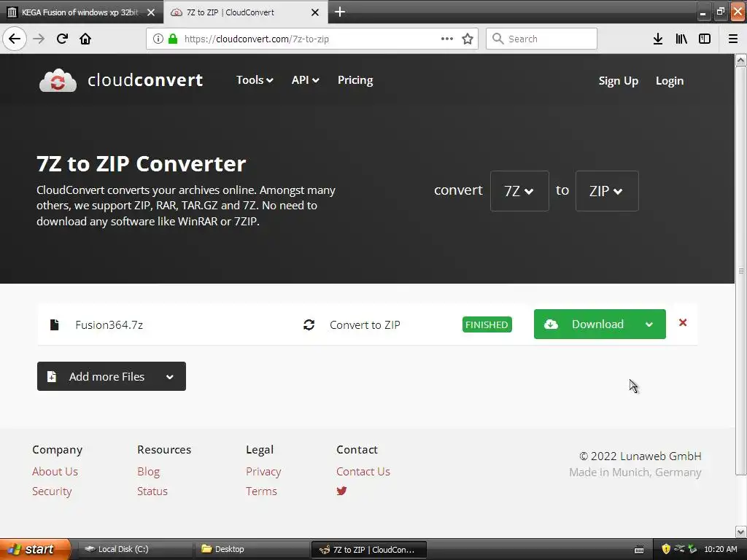This screenshot has width=747, height=560.
Task: Go to the home page icon
Action: click(x=85, y=39)
